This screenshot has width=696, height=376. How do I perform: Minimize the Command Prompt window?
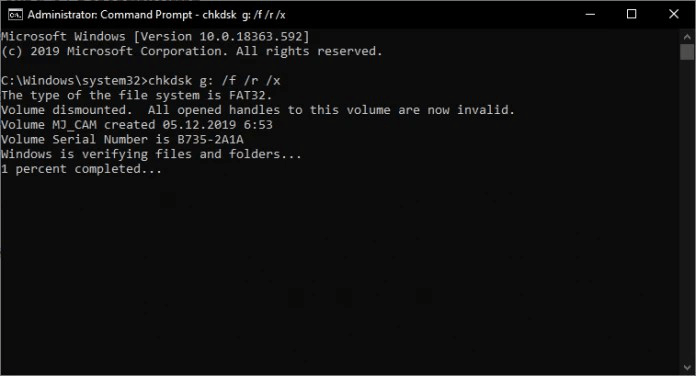pyautogui.click(x=590, y=14)
